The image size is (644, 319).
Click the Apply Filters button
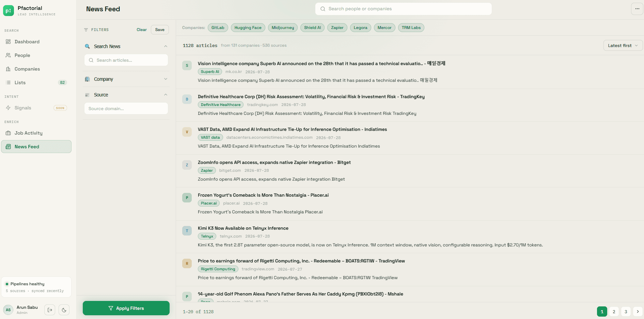point(126,308)
